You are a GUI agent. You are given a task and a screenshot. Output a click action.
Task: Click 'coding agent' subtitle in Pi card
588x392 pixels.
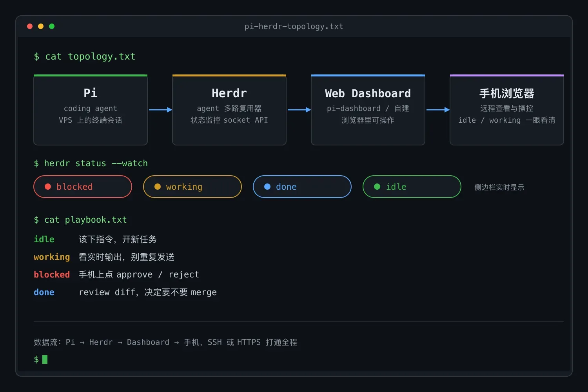91,108
